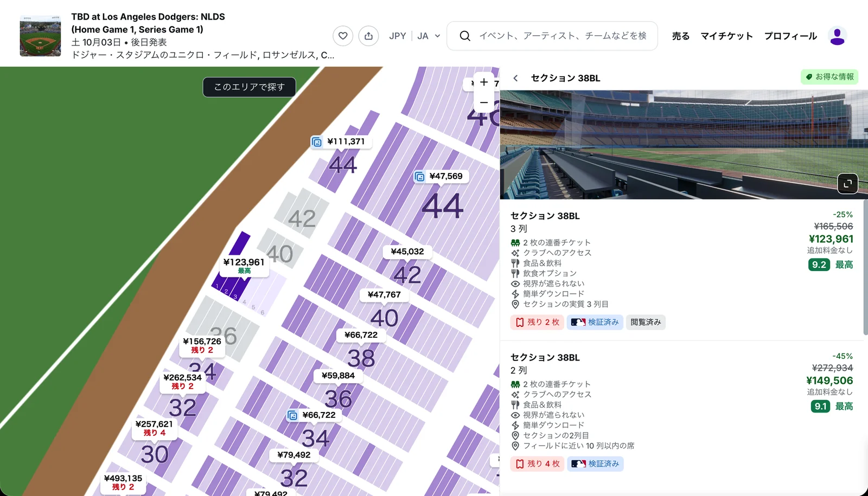Click the 9.2 rating badge
868x496 pixels.
[819, 265]
